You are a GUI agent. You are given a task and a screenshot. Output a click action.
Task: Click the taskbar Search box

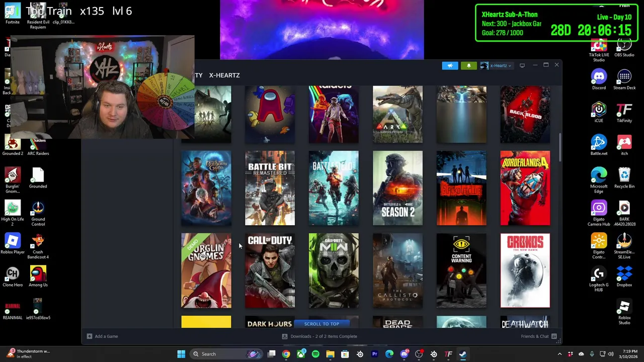point(225,354)
